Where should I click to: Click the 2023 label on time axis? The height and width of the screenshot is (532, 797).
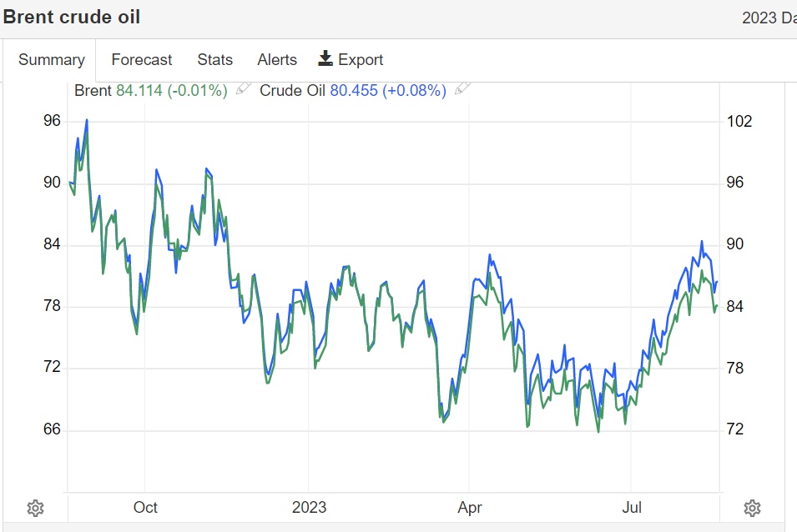click(309, 507)
